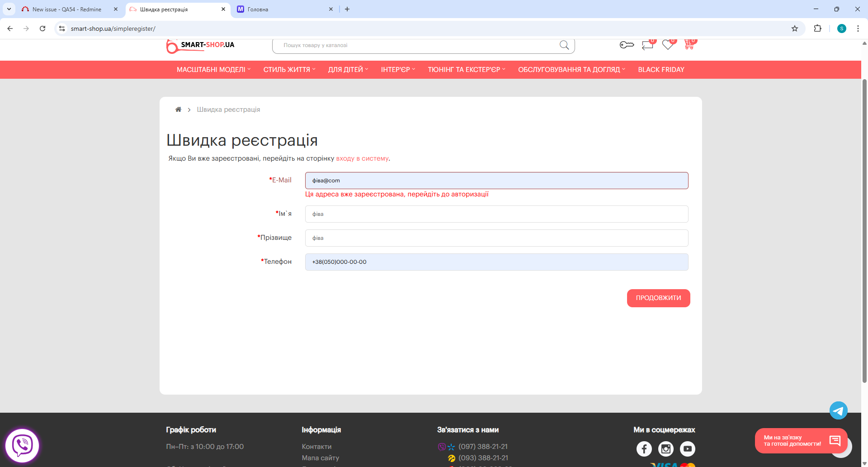
Task: Focus the Телефон input field
Action: [496, 262]
